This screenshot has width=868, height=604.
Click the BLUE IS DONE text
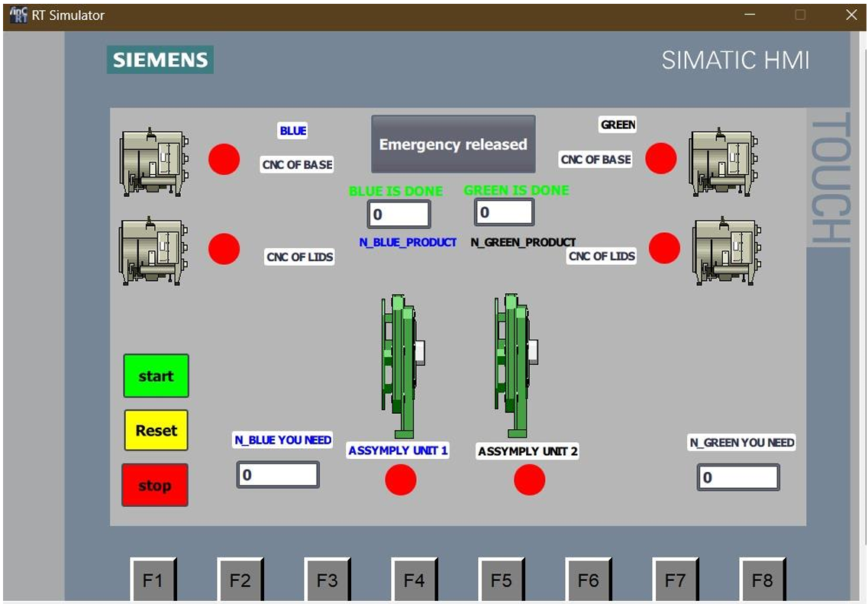pyautogui.click(x=395, y=191)
